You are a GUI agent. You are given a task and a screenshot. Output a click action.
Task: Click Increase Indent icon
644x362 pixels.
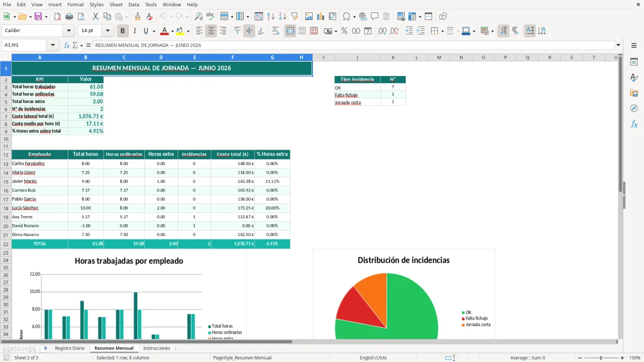(409, 31)
